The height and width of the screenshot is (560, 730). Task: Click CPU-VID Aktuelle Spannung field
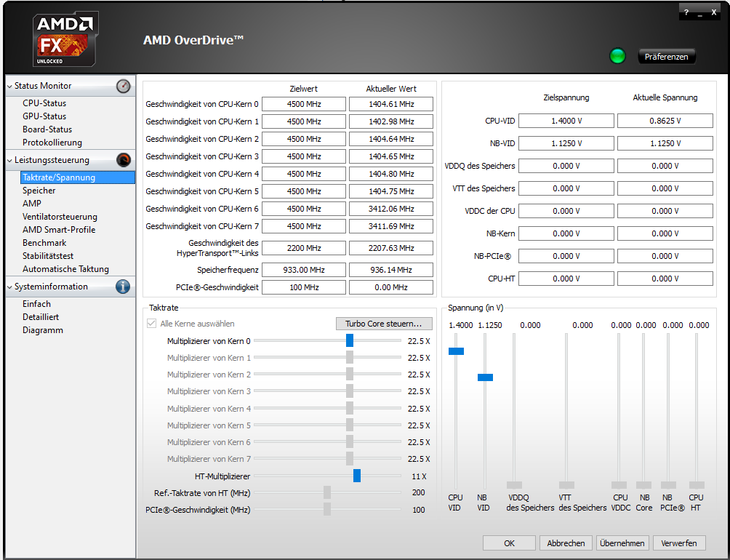pos(665,121)
